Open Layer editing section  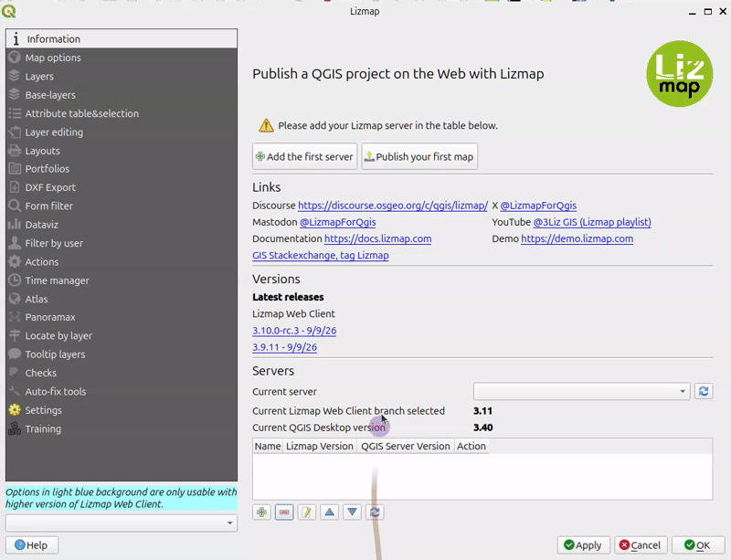[x=122, y=132]
